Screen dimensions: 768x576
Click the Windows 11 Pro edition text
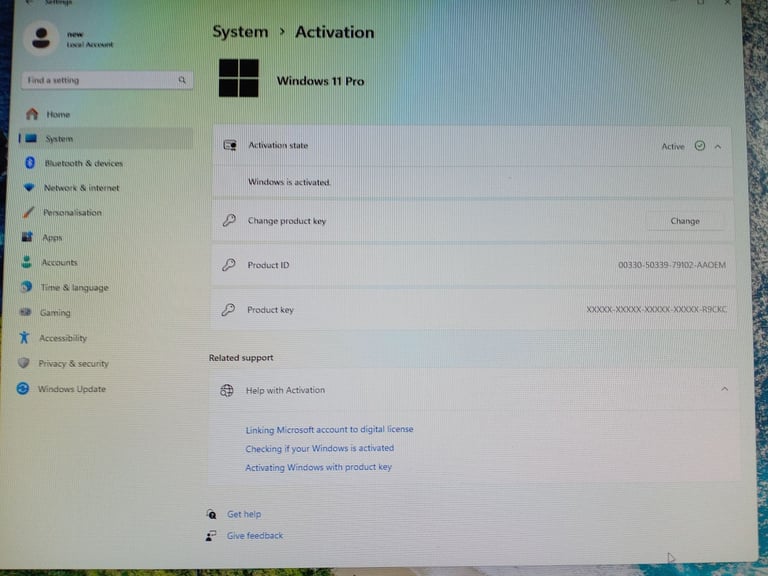tap(320, 81)
